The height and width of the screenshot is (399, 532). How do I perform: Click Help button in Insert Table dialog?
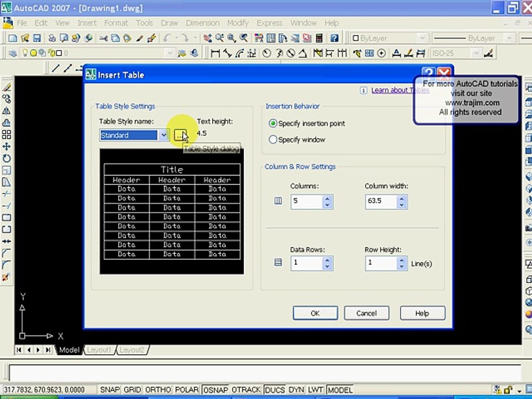[422, 313]
